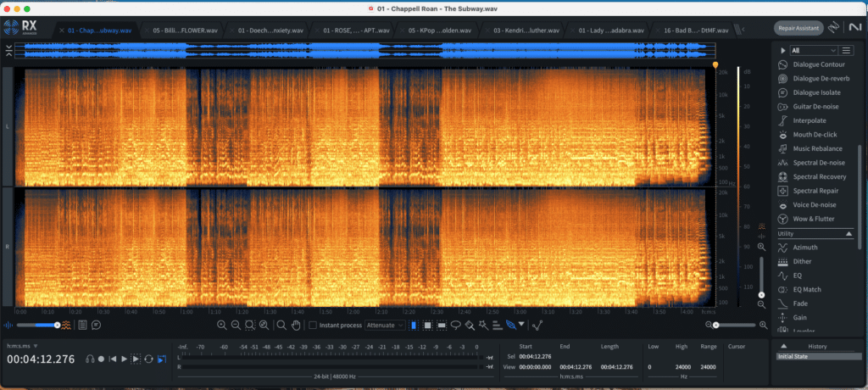Rewind to the start
Image resolution: width=868 pixels, height=390 pixels.
point(113,359)
